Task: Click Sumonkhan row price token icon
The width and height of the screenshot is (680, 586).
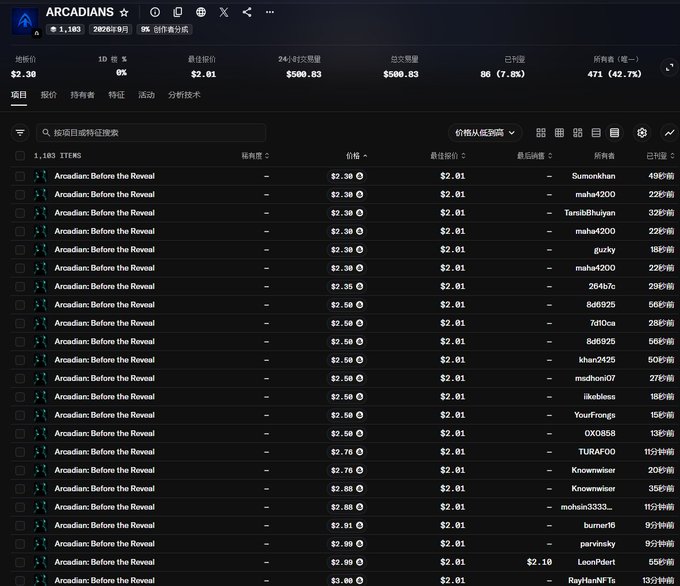Action: (360, 176)
